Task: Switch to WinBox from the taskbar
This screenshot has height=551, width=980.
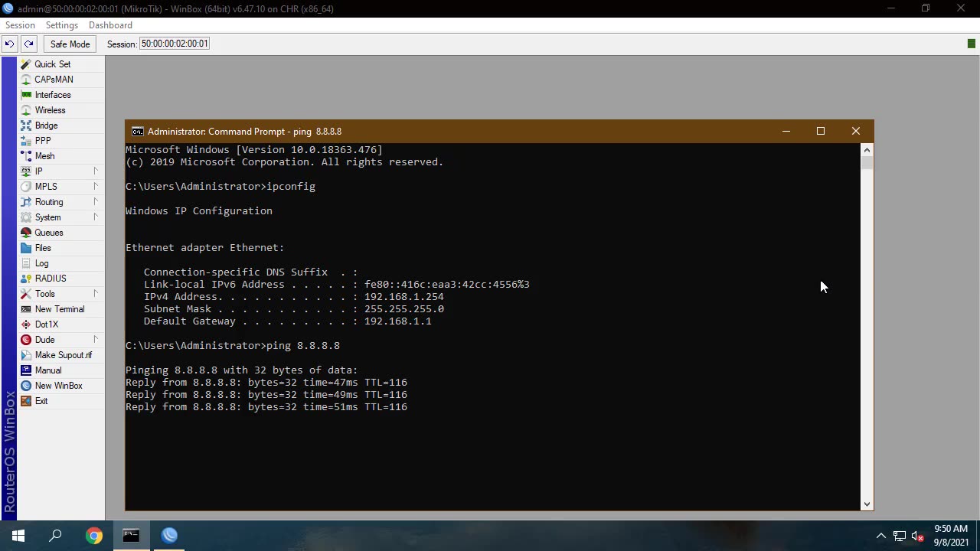Action: [169, 536]
